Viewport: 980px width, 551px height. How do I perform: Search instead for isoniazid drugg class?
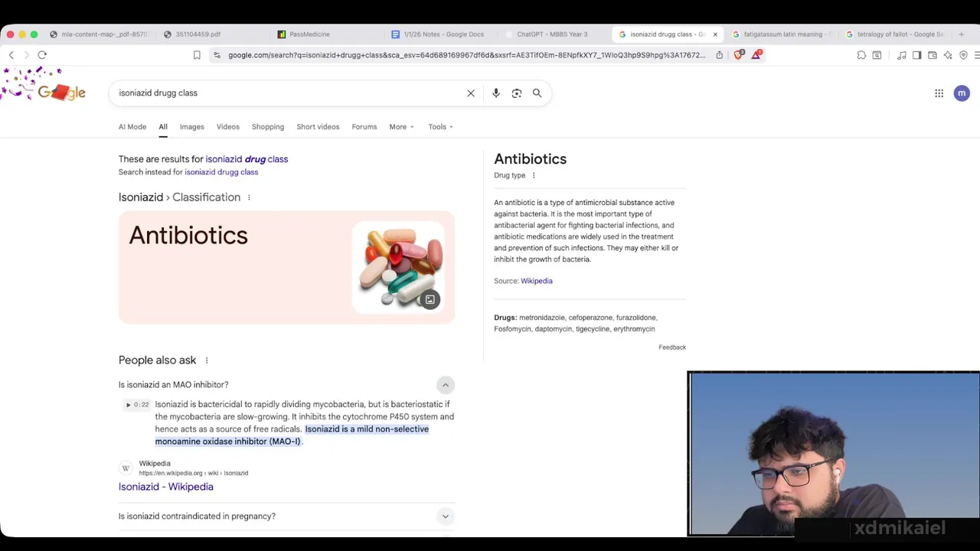tap(221, 172)
